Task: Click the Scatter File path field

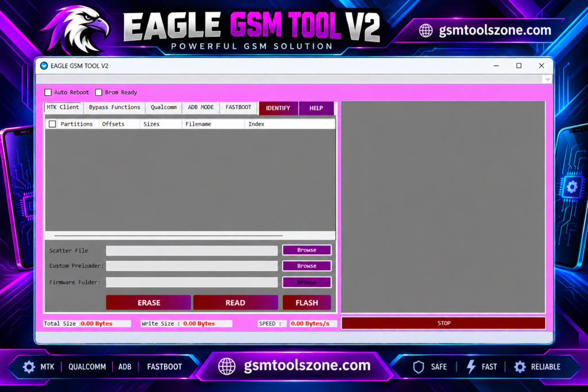Action: coord(192,251)
